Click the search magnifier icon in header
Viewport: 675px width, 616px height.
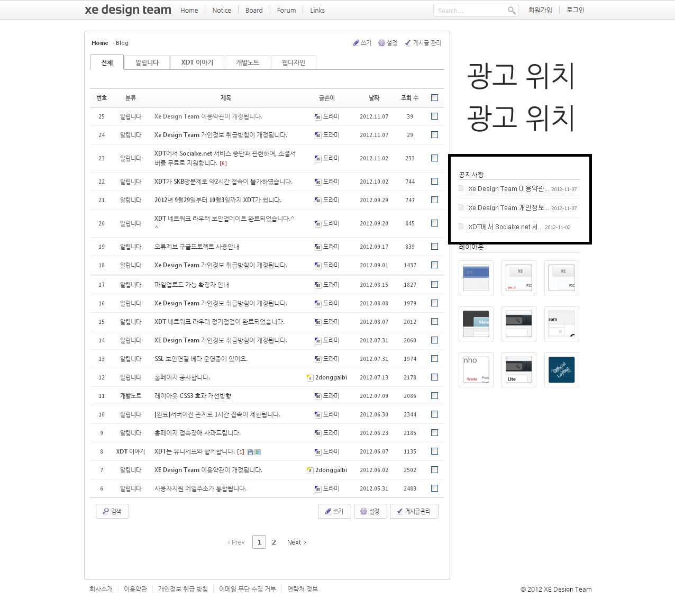click(512, 11)
